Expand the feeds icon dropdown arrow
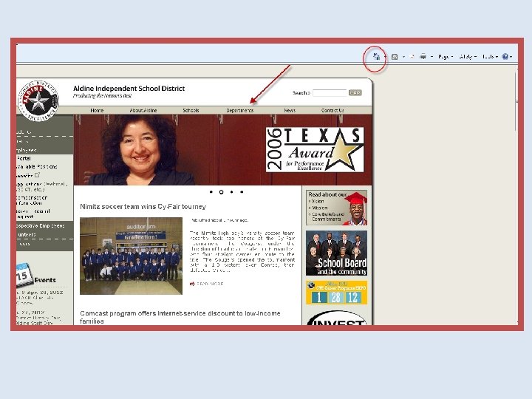The width and height of the screenshot is (532, 399). coord(403,57)
